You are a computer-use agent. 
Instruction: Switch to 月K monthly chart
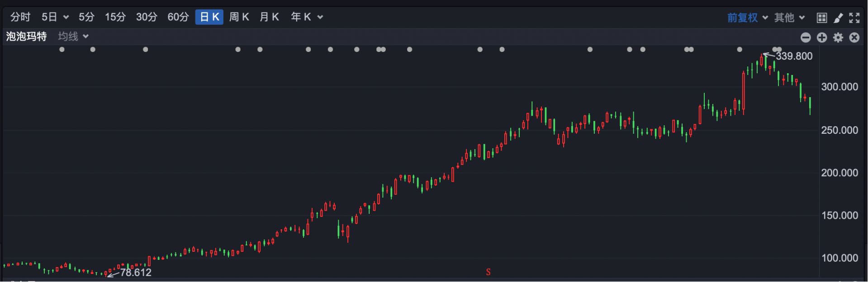click(269, 17)
